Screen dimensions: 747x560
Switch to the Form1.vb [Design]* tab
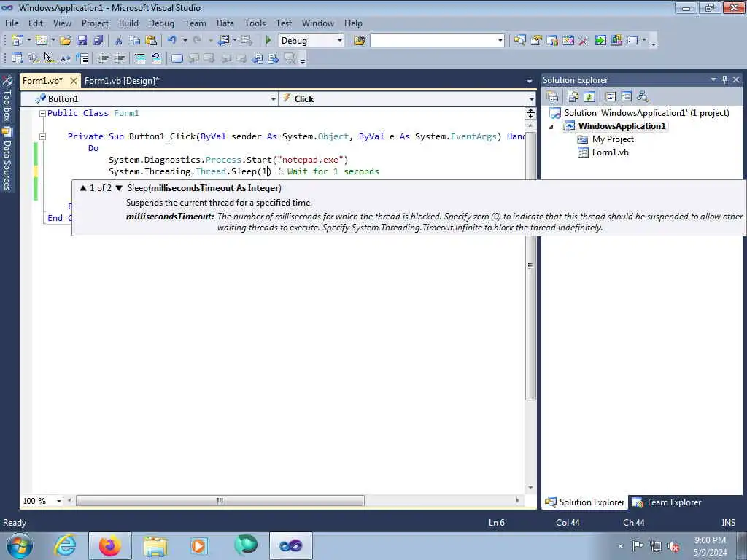(x=122, y=81)
